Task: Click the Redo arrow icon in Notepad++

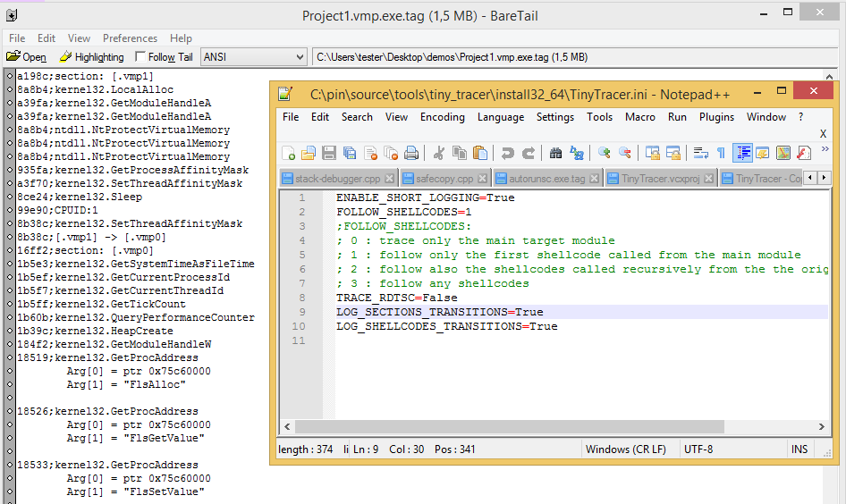Action: pos(529,153)
